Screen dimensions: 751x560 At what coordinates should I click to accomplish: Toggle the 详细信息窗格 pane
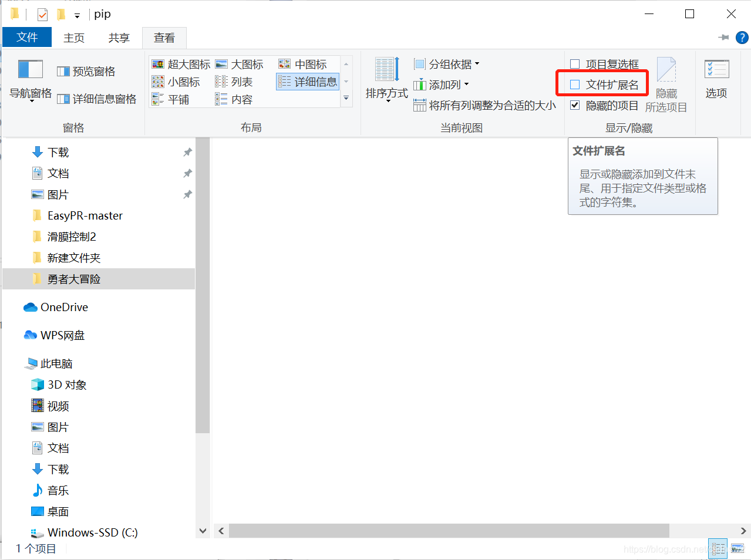click(97, 99)
